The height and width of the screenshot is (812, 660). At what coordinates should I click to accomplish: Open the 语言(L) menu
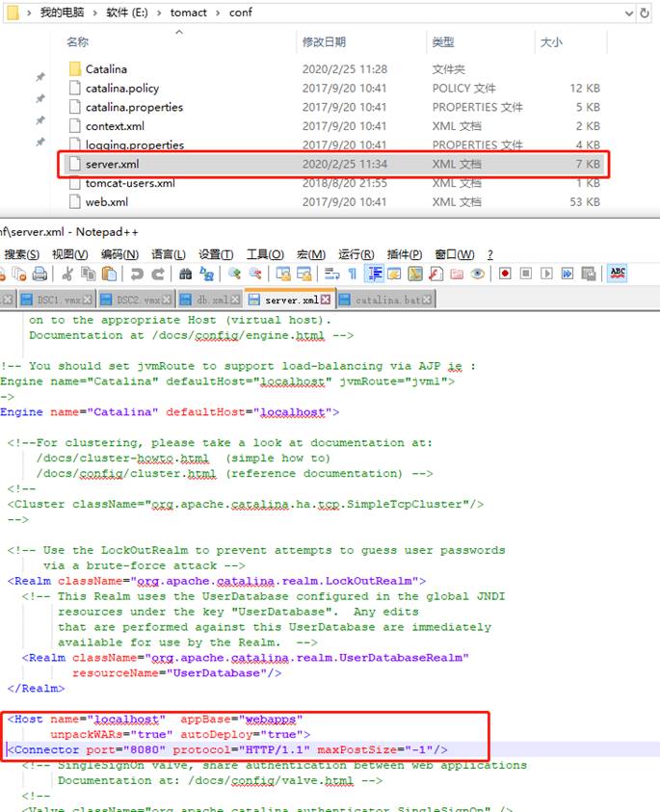click(x=169, y=254)
